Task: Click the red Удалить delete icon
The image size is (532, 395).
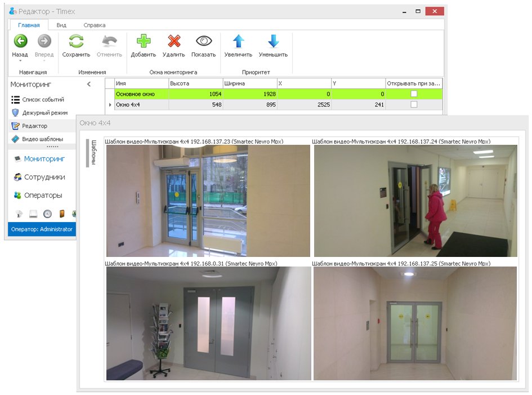Action: [174, 42]
